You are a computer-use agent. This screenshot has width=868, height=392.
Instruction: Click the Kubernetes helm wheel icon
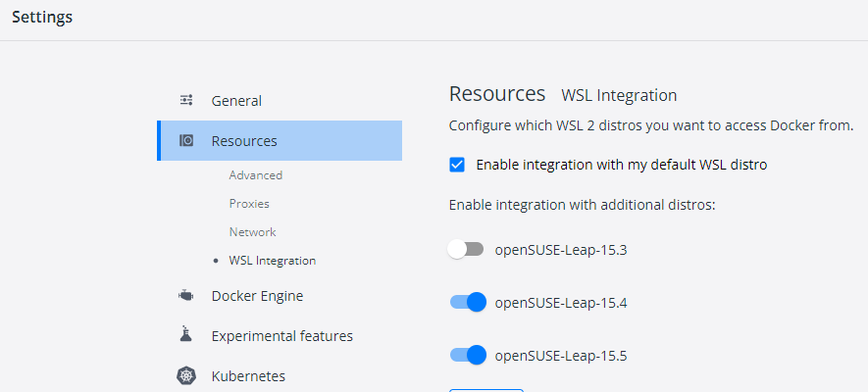pos(186,376)
